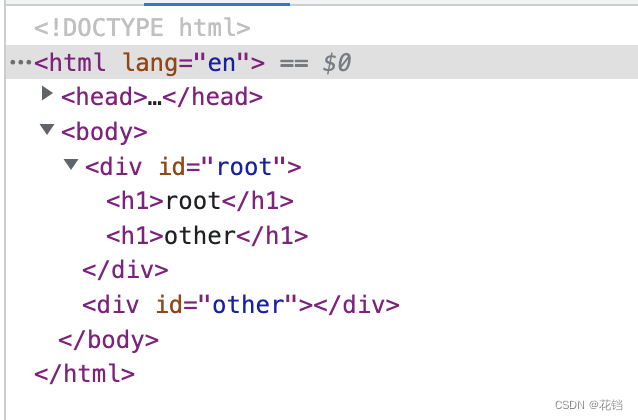Screen dimensions: 638x420
Task: Collapse the body element
Action: [47, 129]
